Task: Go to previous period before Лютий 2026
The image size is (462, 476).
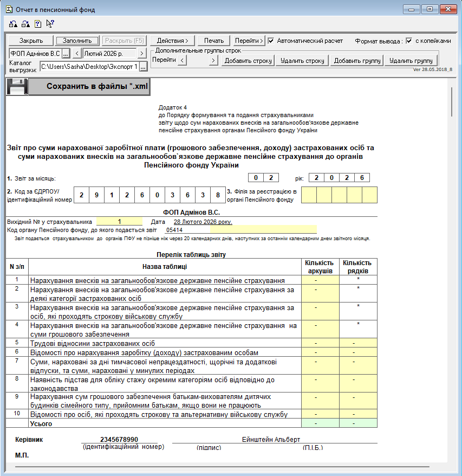Action: pos(76,53)
